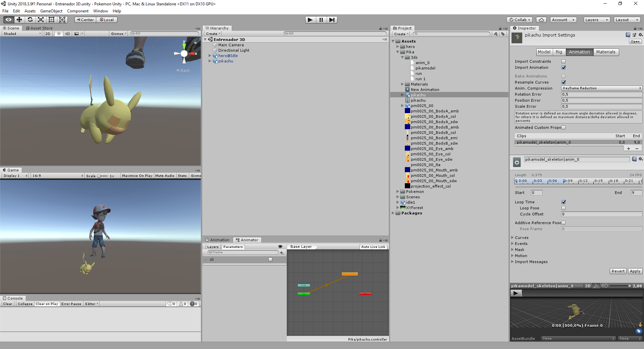This screenshot has width=644, height=349.
Task: Check the cli parameter checkbox in Animator
Action: point(270,259)
